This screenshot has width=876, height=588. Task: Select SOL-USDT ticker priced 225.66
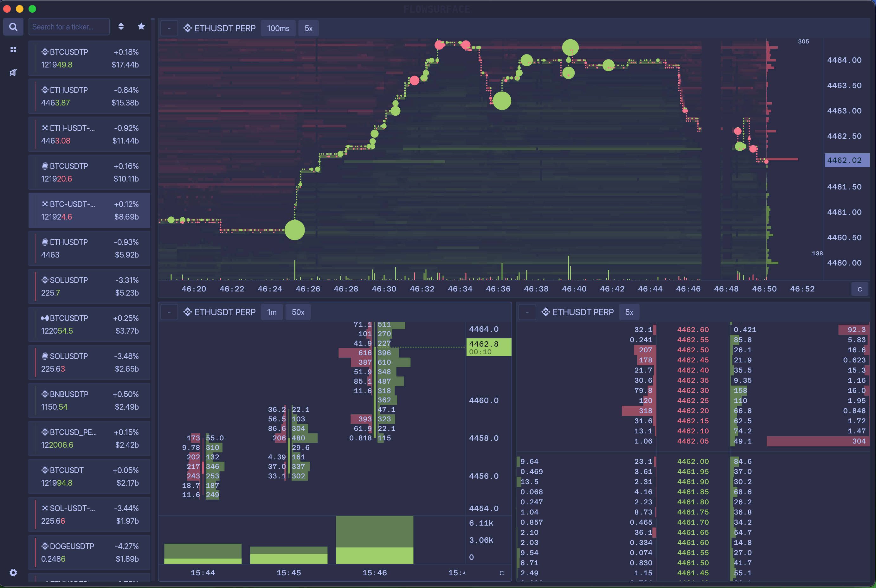coord(89,514)
